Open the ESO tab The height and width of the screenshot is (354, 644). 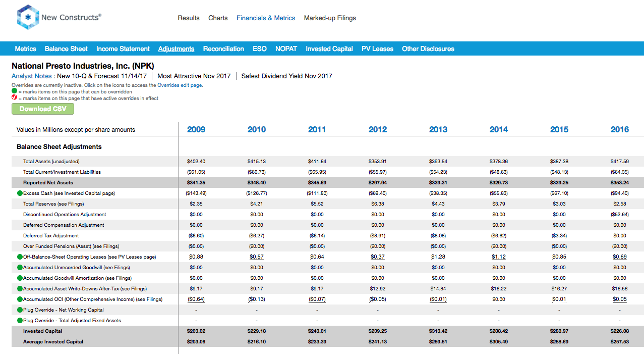(260, 49)
